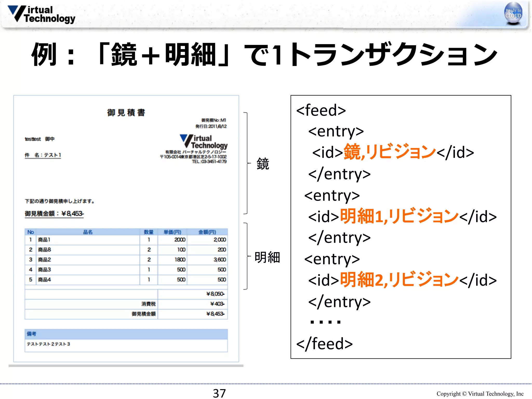Click the closing </feed> tag
Screen dimensions: 532x399
[x=324, y=343]
